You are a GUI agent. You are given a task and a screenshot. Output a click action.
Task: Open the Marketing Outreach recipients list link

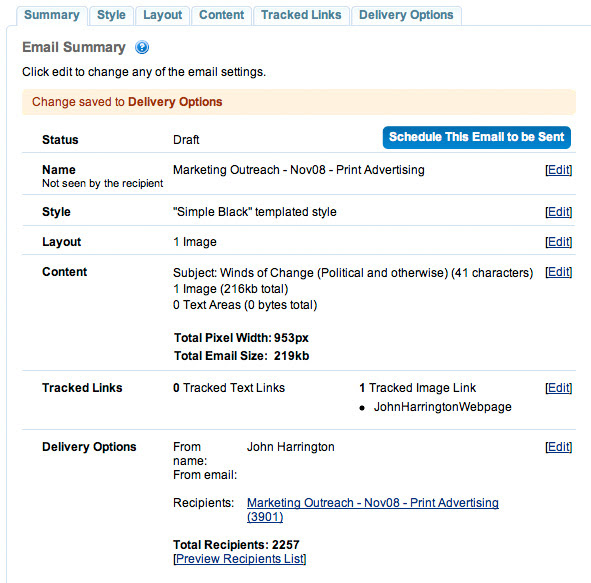pos(373,503)
